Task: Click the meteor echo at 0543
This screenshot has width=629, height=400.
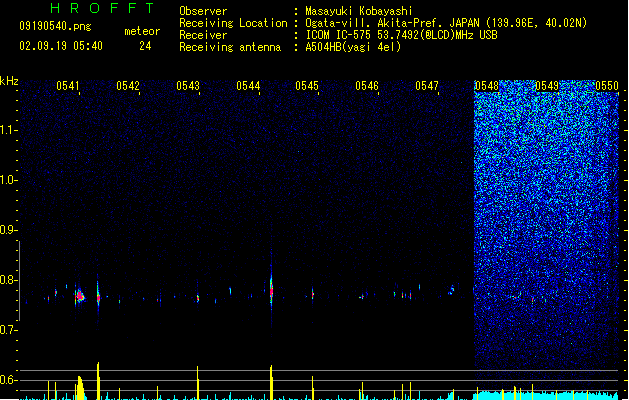Action: (x=198, y=298)
